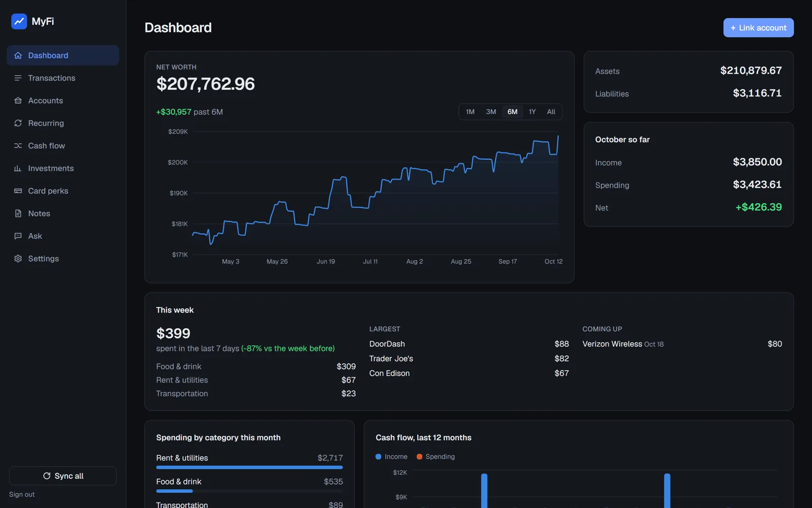Show the 1Y net worth range
This screenshot has height=508, width=812.
(x=532, y=112)
